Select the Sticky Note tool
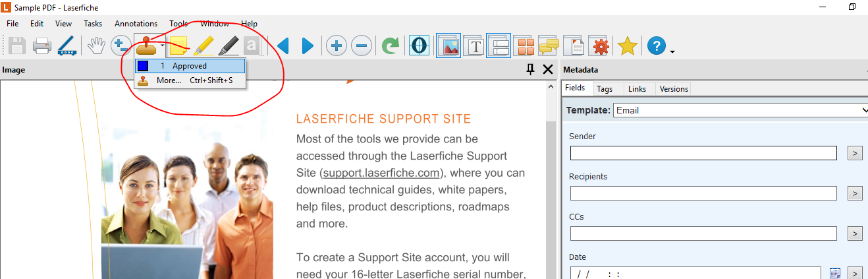868x279 pixels. point(178,46)
